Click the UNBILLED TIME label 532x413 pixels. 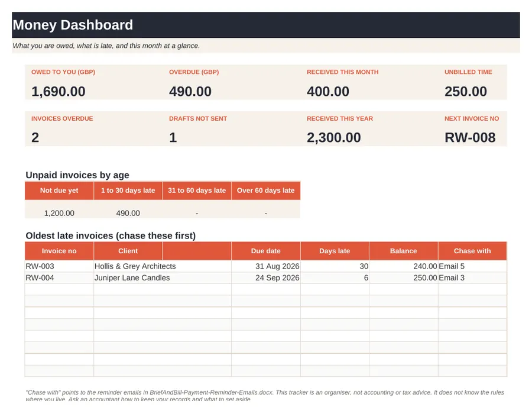point(468,72)
